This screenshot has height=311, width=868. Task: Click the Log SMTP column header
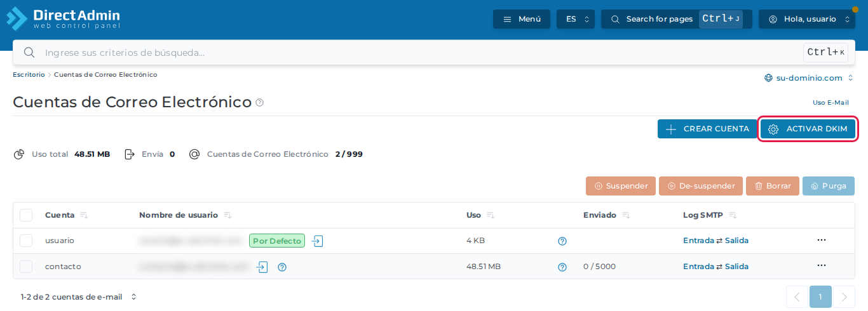703,215
